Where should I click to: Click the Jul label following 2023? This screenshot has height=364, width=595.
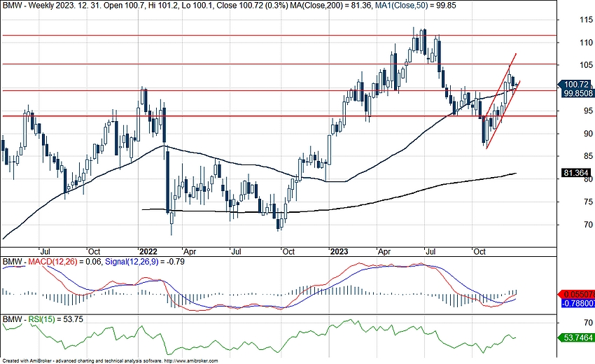[x=430, y=251]
